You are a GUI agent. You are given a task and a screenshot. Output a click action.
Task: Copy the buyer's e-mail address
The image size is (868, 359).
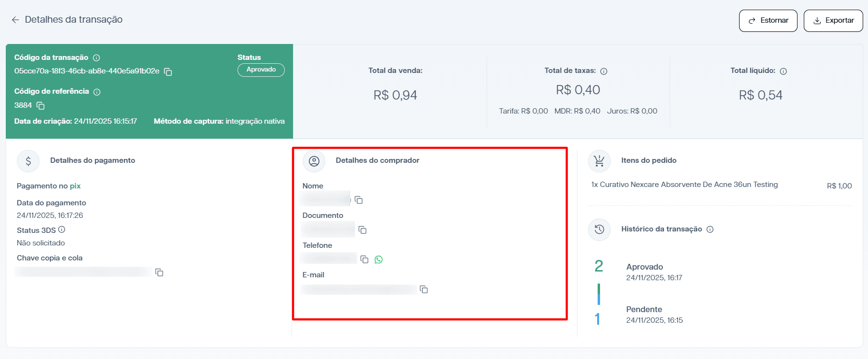[424, 289]
